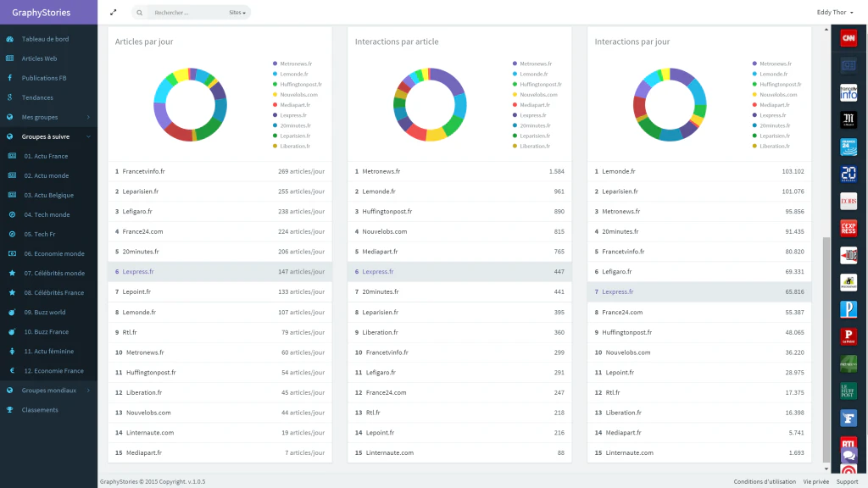Toggle Mediapart.fr legend in Interactions par article
The width and height of the screenshot is (868, 488).
(531, 104)
